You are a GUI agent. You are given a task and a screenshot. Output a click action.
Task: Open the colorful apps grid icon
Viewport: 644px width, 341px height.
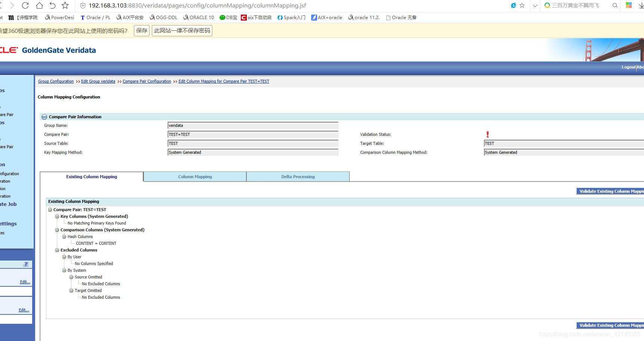pos(629,5)
